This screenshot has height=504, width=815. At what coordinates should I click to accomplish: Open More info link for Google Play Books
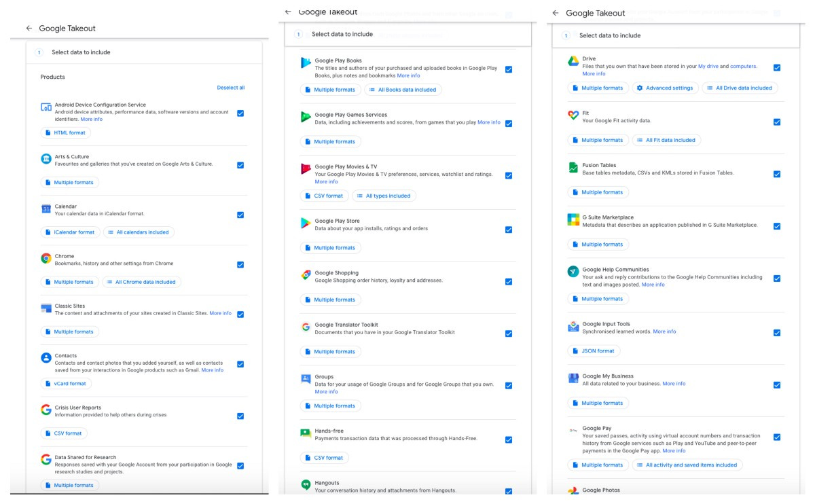pos(409,75)
